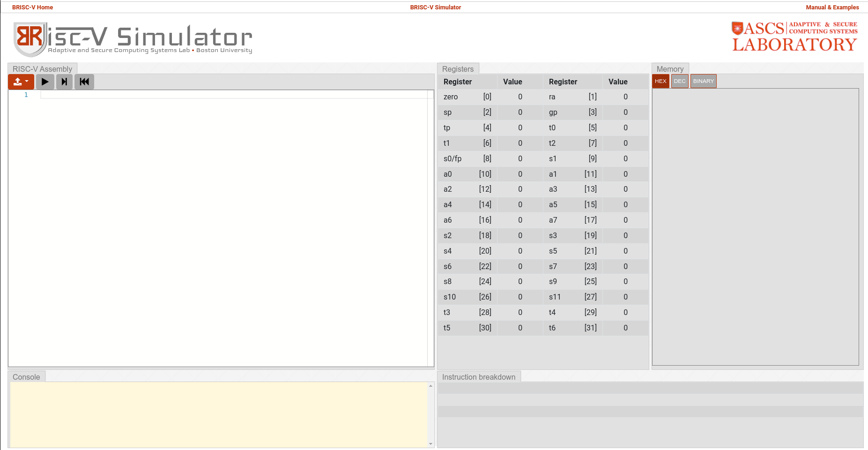Click the 'a0' register label
This screenshot has height=450, width=868.
click(447, 174)
